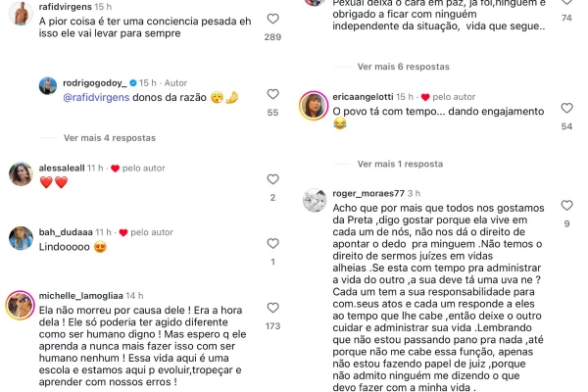Open roger_moraes77's profile from the username
588x392 pixels.
[x=368, y=194]
